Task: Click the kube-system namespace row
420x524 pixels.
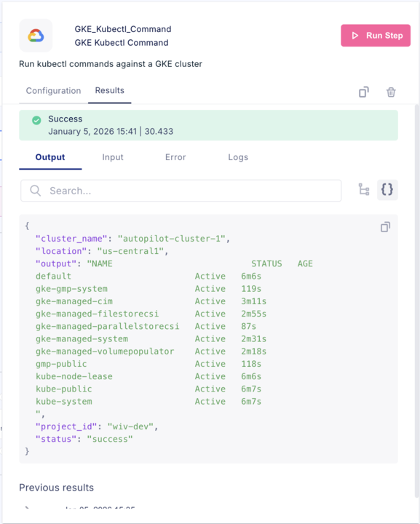Action: [148, 402]
